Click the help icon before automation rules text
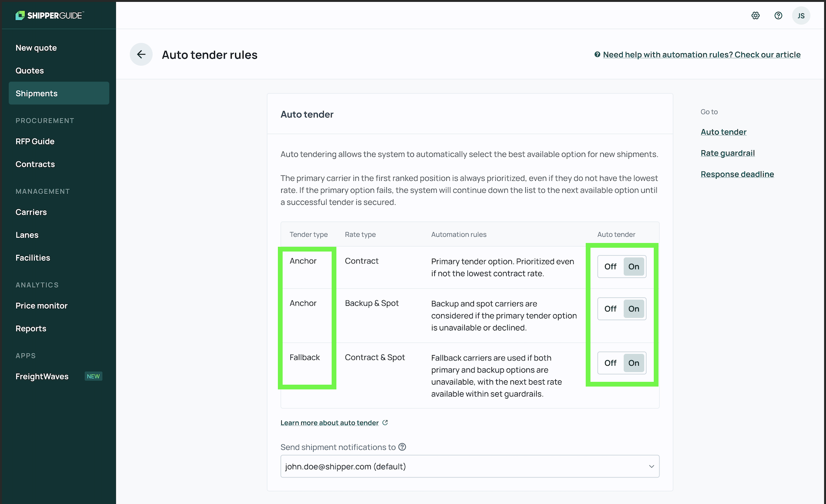 pos(597,55)
